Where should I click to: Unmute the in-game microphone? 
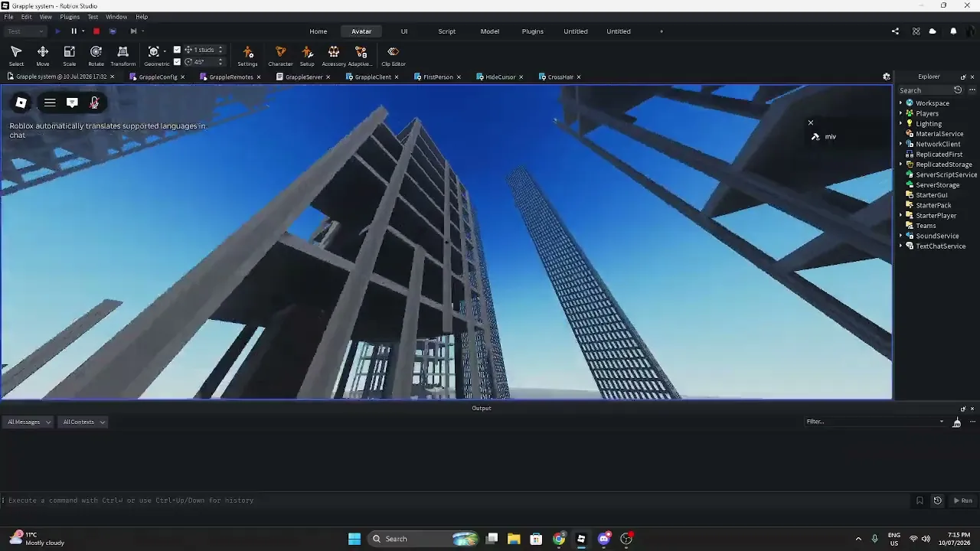point(94,103)
